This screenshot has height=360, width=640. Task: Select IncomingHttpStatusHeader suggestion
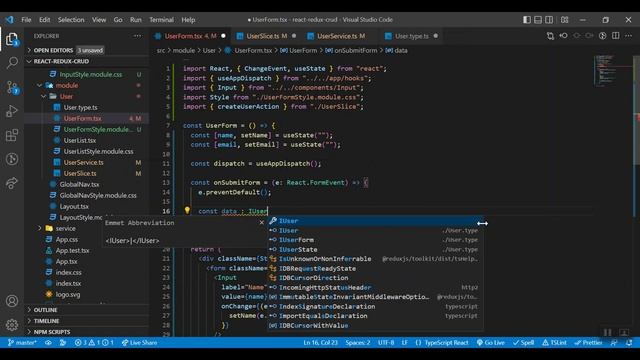point(376,287)
